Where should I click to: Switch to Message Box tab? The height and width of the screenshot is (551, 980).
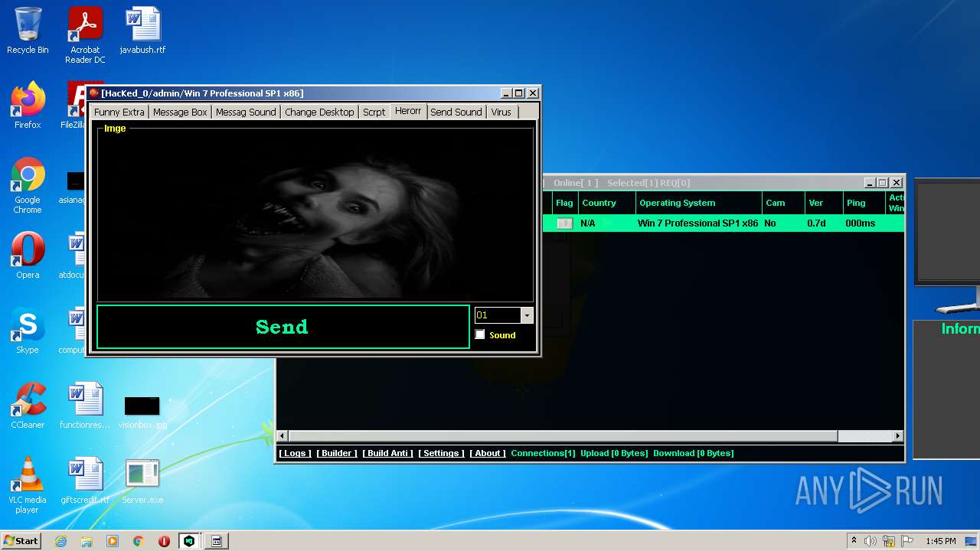[180, 112]
